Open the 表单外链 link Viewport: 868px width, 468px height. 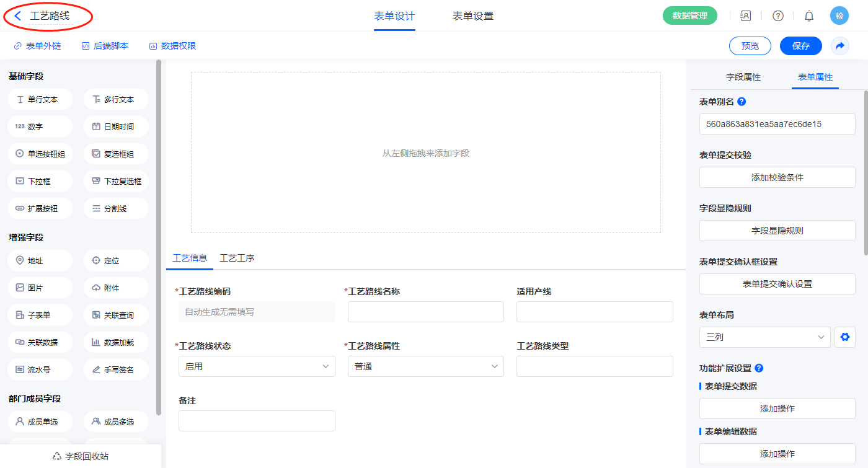pos(38,46)
